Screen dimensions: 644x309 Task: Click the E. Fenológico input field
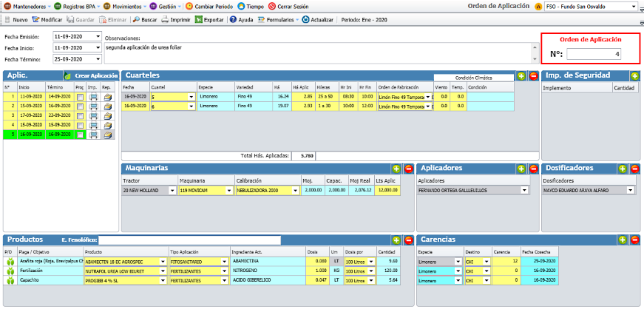(190, 240)
